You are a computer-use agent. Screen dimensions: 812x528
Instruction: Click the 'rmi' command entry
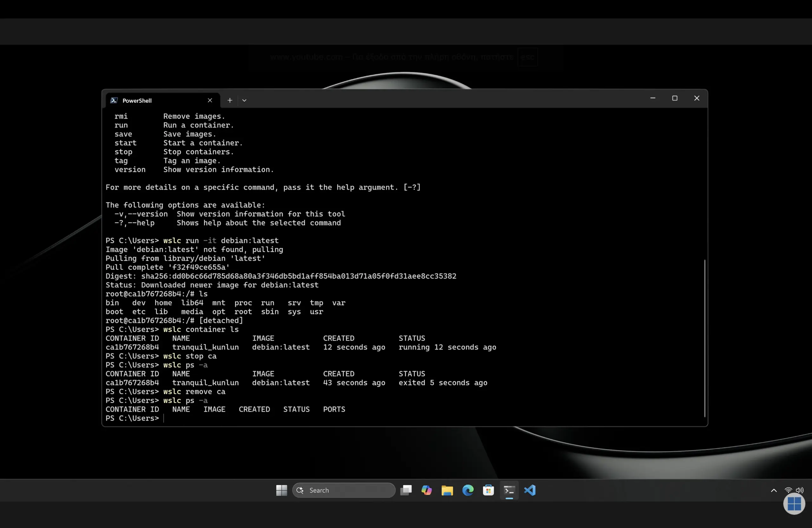point(121,116)
